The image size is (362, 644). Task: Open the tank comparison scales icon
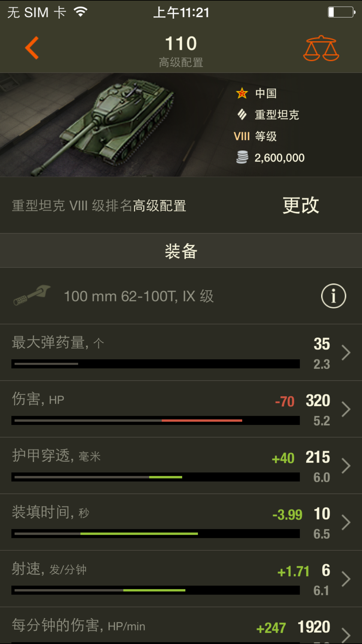pos(321,49)
